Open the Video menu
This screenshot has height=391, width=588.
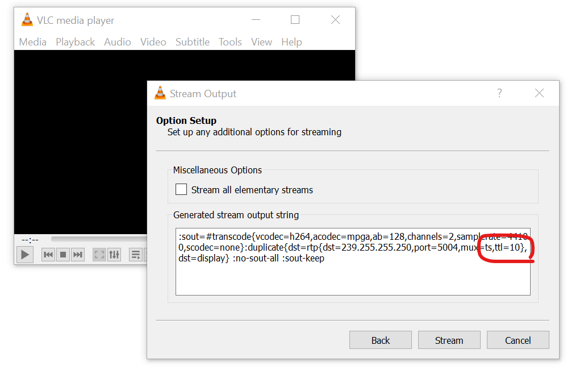153,42
